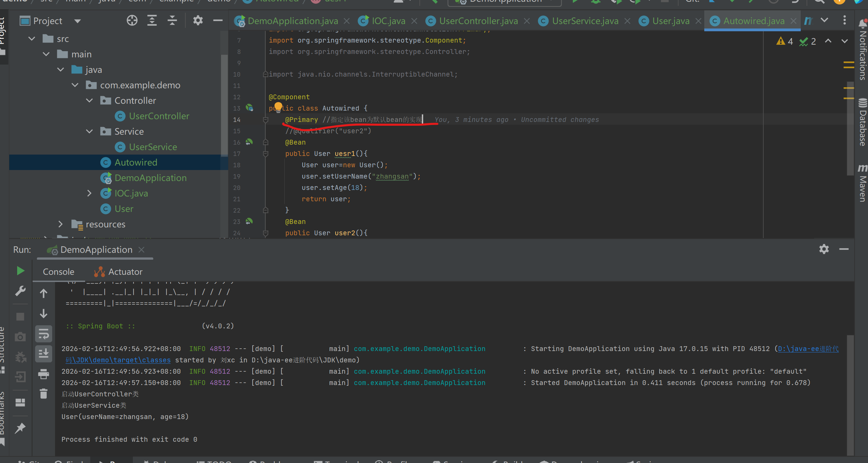The height and width of the screenshot is (463, 868).
Task: Collapse the Controller folder in project tree
Action: [x=89, y=101]
